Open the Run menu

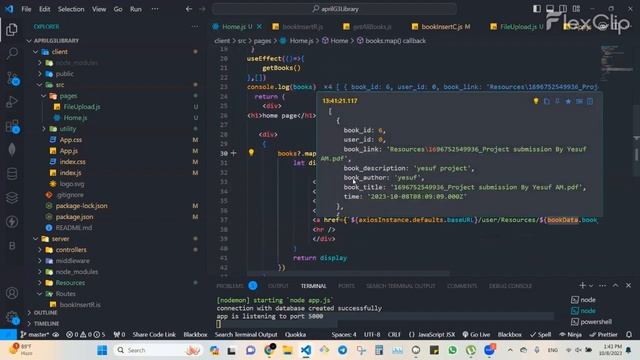[x=136, y=9]
